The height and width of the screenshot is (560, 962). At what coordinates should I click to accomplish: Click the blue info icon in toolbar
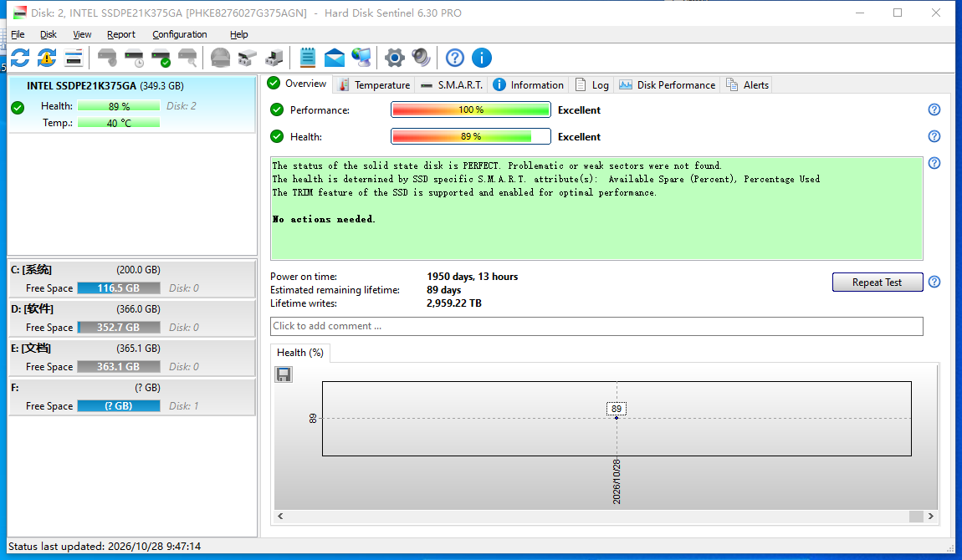(x=482, y=59)
